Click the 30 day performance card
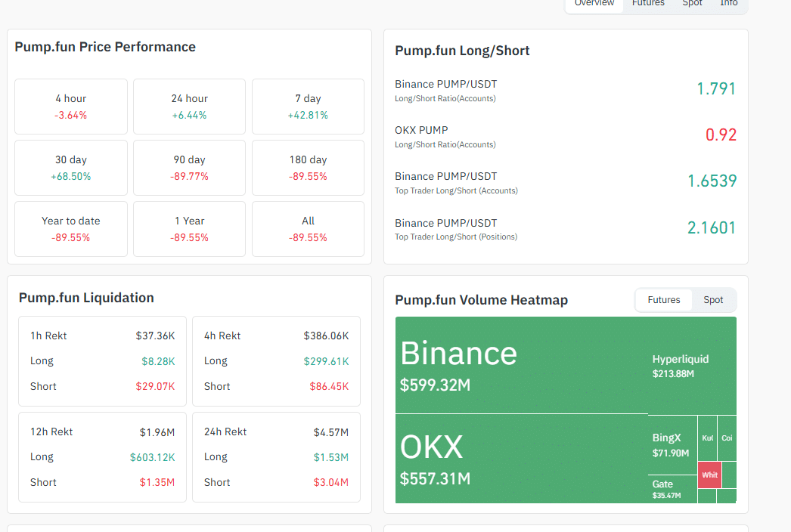Image resolution: width=791 pixels, height=532 pixels. click(x=71, y=168)
